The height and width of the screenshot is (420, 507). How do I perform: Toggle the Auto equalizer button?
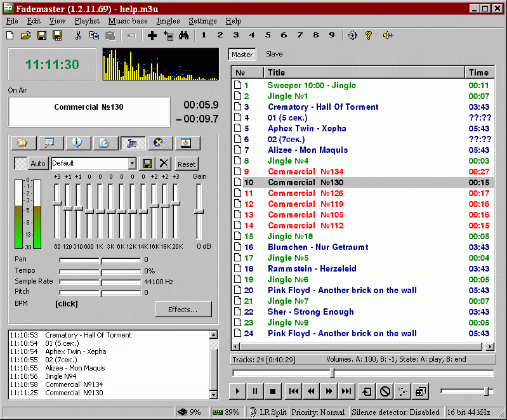click(38, 164)
